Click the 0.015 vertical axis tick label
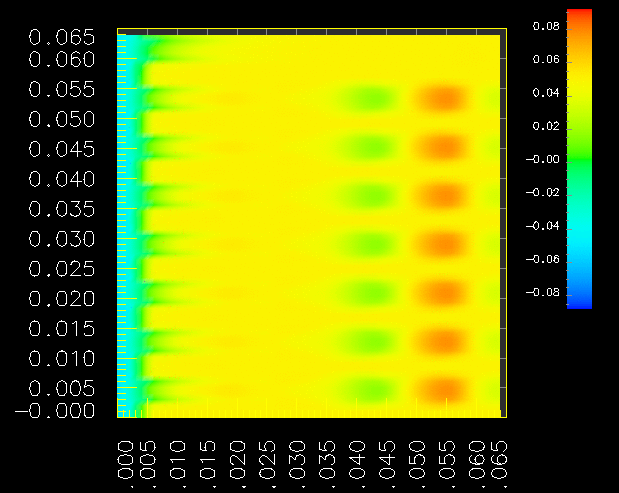The width and height of the screenshot is (619, 493). (62, 329)
